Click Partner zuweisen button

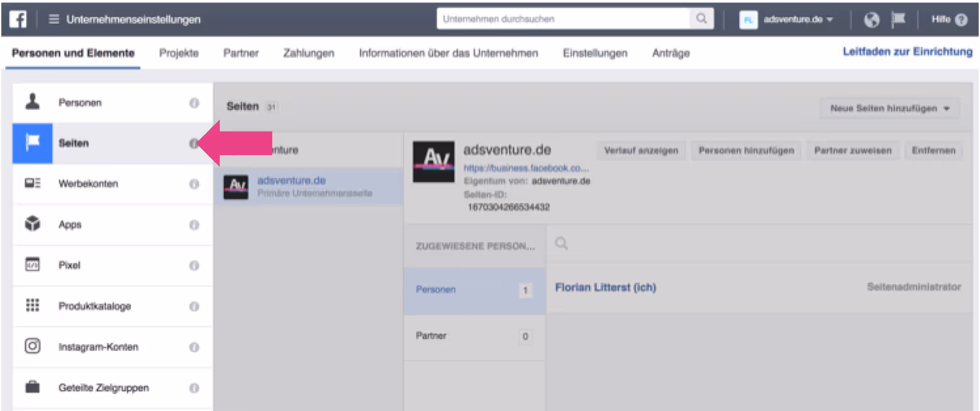853,151
